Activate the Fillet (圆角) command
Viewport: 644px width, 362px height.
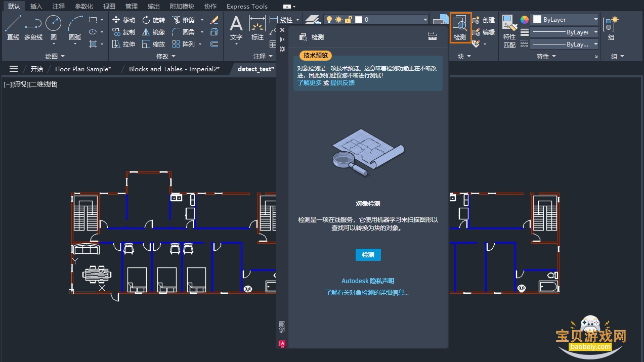pos(183,32)
